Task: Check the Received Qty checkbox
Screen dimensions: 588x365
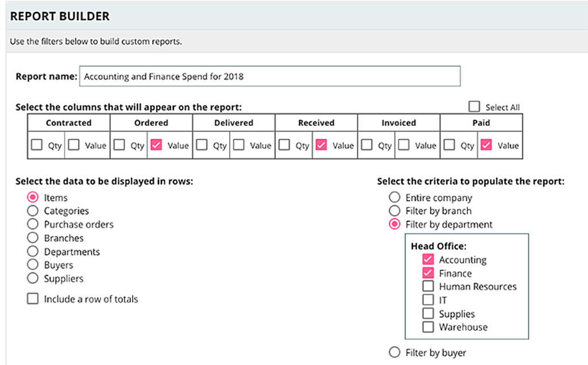Action: coord(284,145)
